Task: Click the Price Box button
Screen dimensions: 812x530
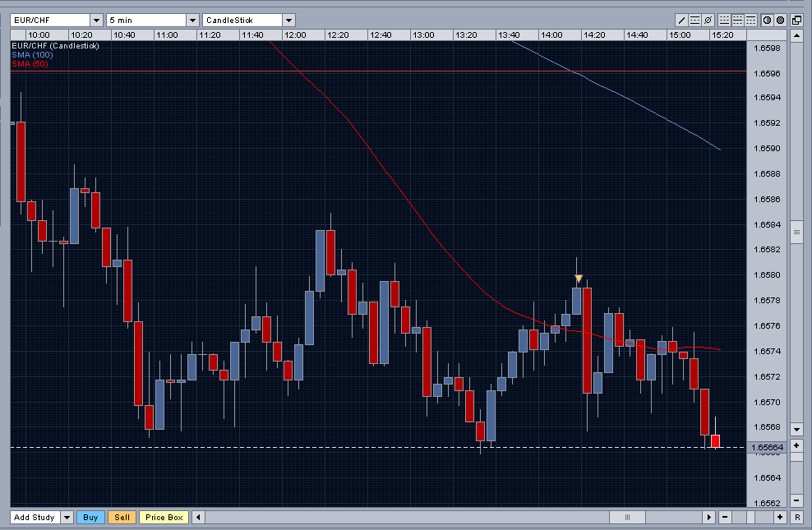Action: (164, 517)
